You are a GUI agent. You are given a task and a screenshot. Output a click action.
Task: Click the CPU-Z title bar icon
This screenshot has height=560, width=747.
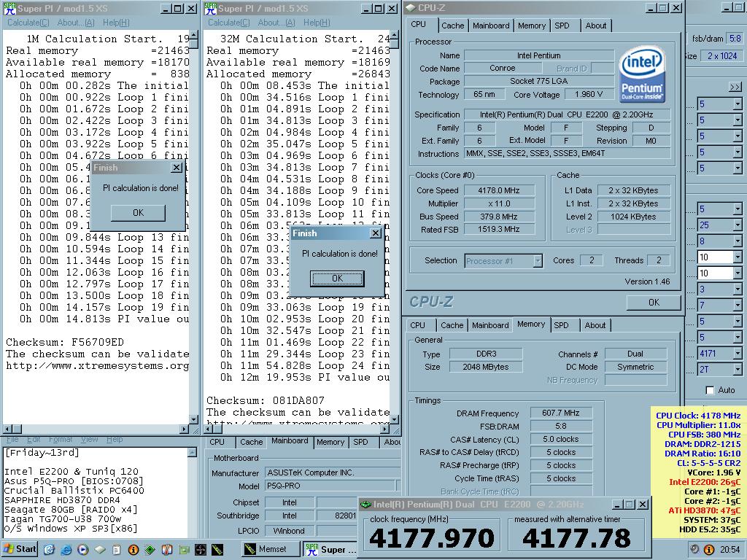click(x=410, y=8)
